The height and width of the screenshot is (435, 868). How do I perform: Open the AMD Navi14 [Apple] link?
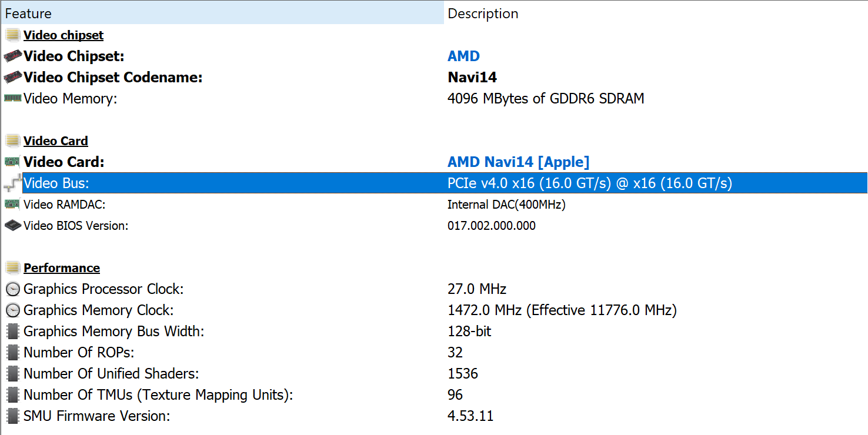(x=518, y=162)
